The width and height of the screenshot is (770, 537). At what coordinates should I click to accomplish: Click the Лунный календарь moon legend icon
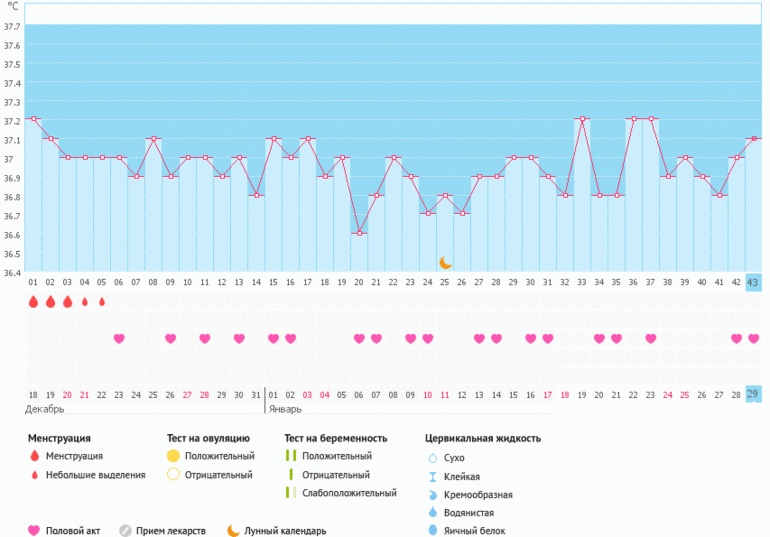pyautogui.click(x=233, y=531)
